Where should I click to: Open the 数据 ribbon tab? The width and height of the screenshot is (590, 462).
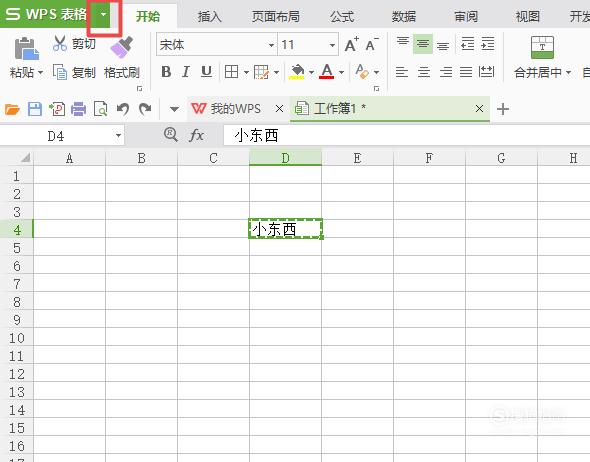404,17
